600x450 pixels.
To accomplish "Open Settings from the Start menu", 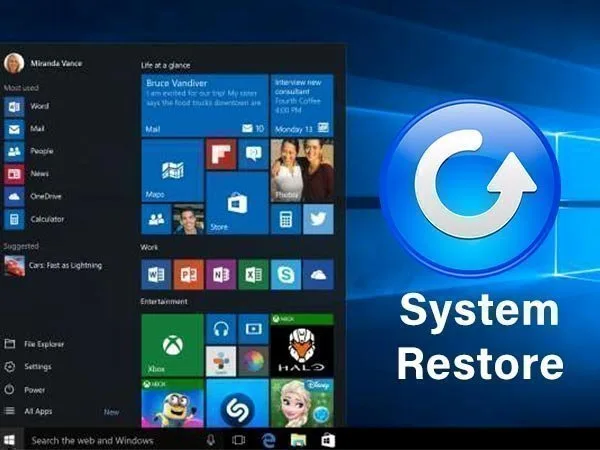I will coord(28,367).
